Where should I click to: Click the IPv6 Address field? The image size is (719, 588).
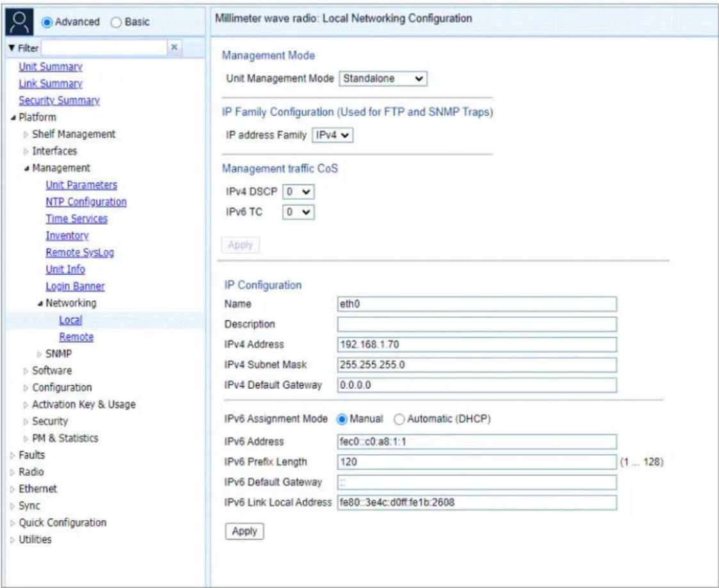477,442
